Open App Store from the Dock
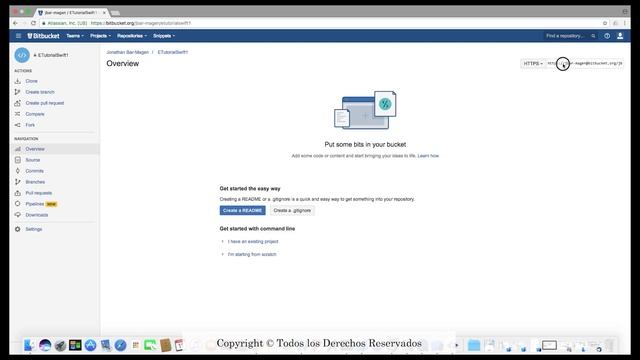This screenshot has height=360, width=640. [90, 345]
